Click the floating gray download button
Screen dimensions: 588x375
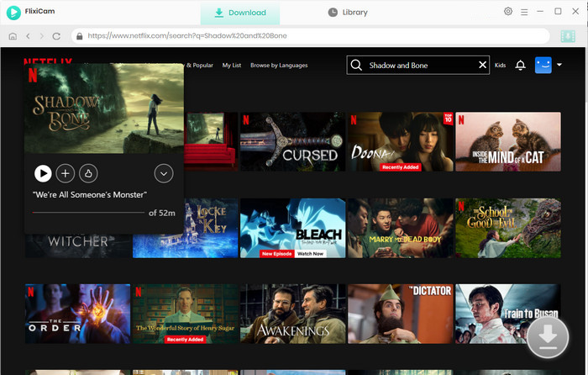[x=548, y=336]
